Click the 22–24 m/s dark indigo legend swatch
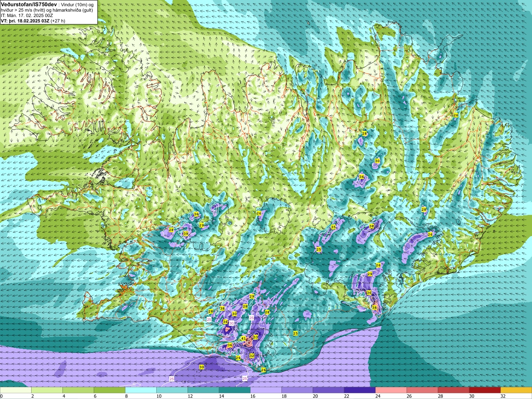The height and width of the screenshot is (399, 532). (x=360, y=390)
